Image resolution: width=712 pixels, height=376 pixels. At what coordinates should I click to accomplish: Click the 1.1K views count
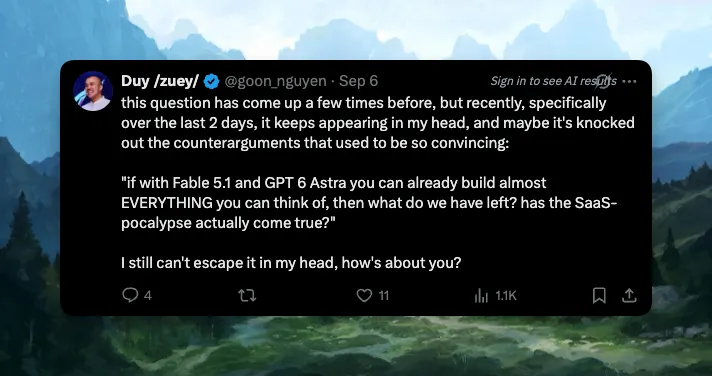point(506,296)
